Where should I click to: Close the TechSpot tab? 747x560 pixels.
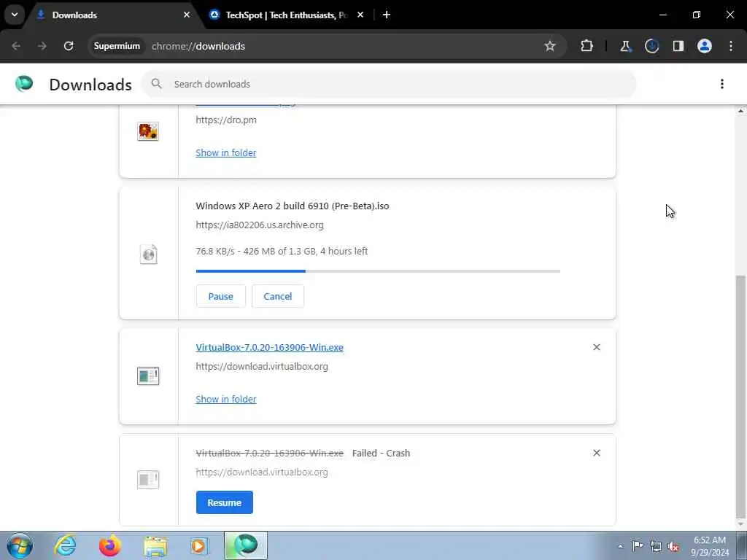[360, 15]
